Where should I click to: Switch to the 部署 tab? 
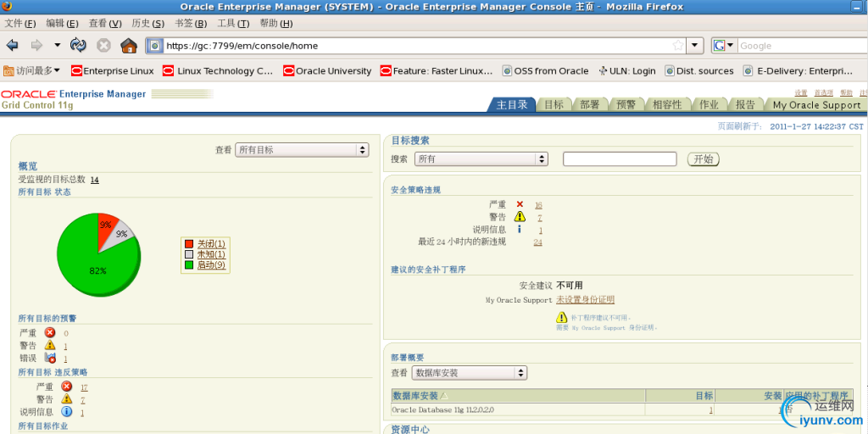pos(590,104)
